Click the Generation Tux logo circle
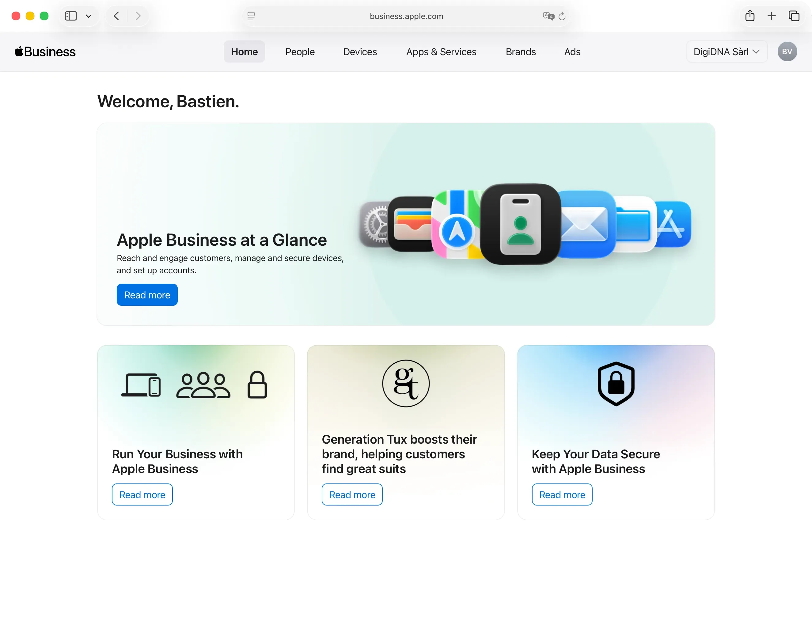Image resolution: width=812 pixels, height=644 pixels. click(406, 383)
